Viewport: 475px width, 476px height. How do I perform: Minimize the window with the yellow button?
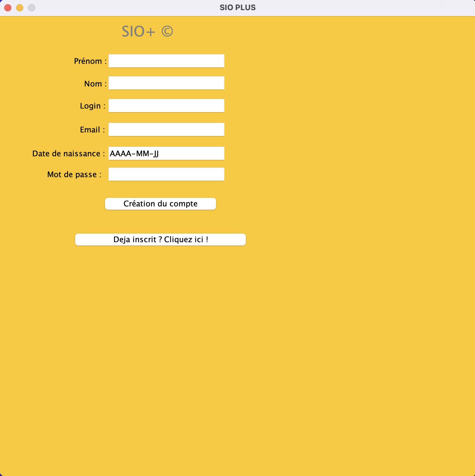click(20, 8)
